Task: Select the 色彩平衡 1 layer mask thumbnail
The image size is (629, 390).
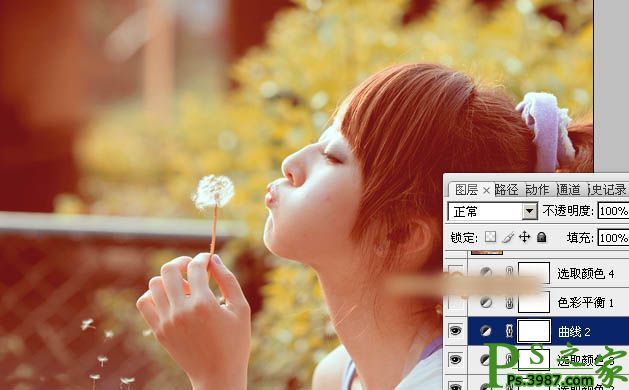Action: 534,302
